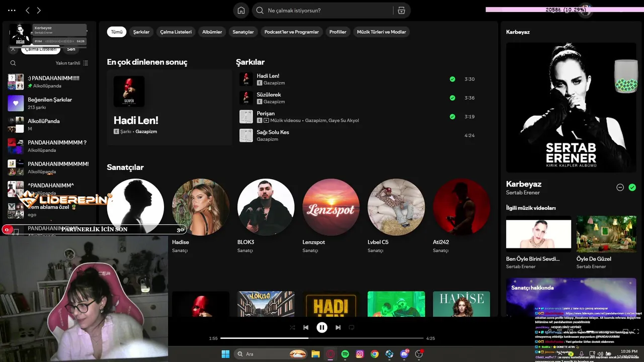This screenshot has height=362, width=644.
Task: Toggle the Sen library filter chip
Action: click(x=71, y=49)
